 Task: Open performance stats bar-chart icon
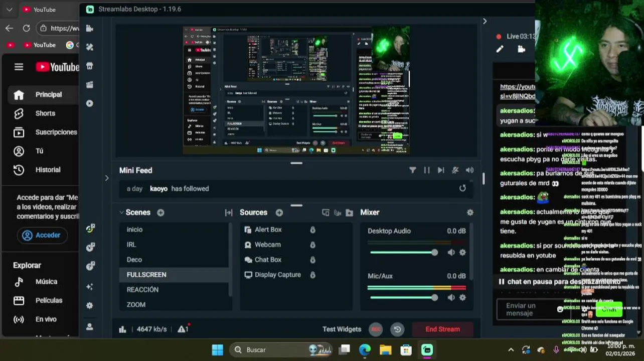click(x=122, y=329)
